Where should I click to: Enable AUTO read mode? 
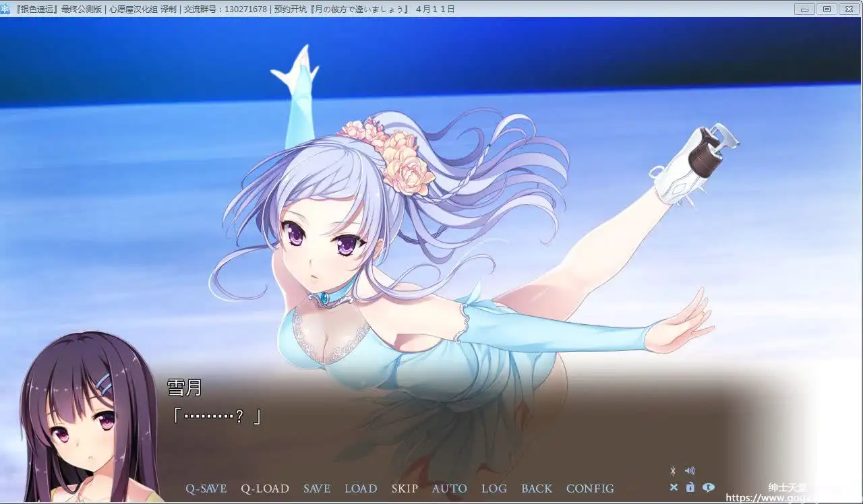tap(449, 489)
